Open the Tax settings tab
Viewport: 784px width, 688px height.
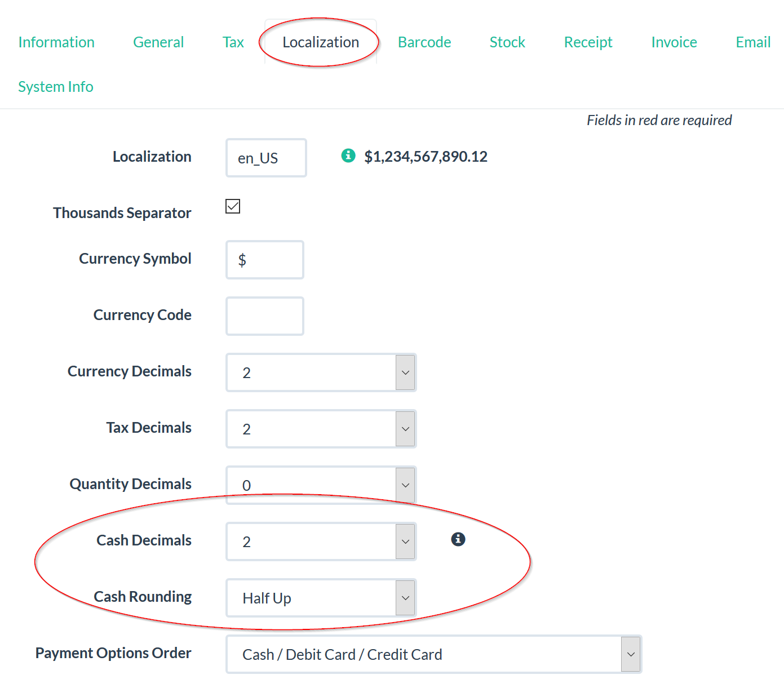(x=233, y=42)
